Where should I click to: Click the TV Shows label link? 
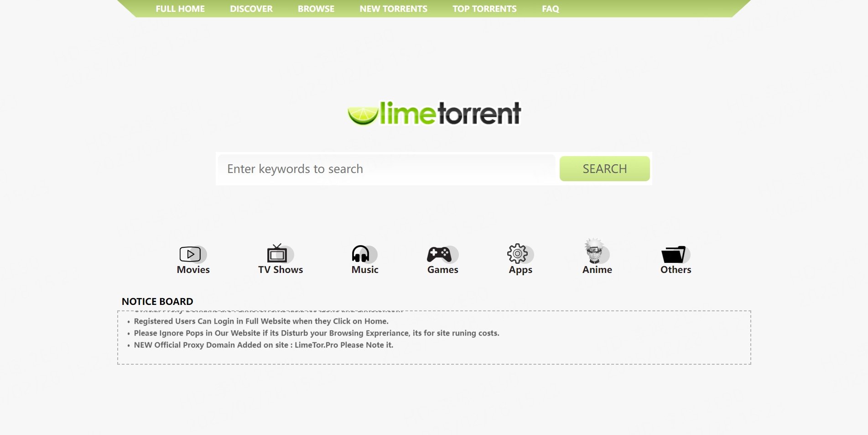[x=281, y=270]
